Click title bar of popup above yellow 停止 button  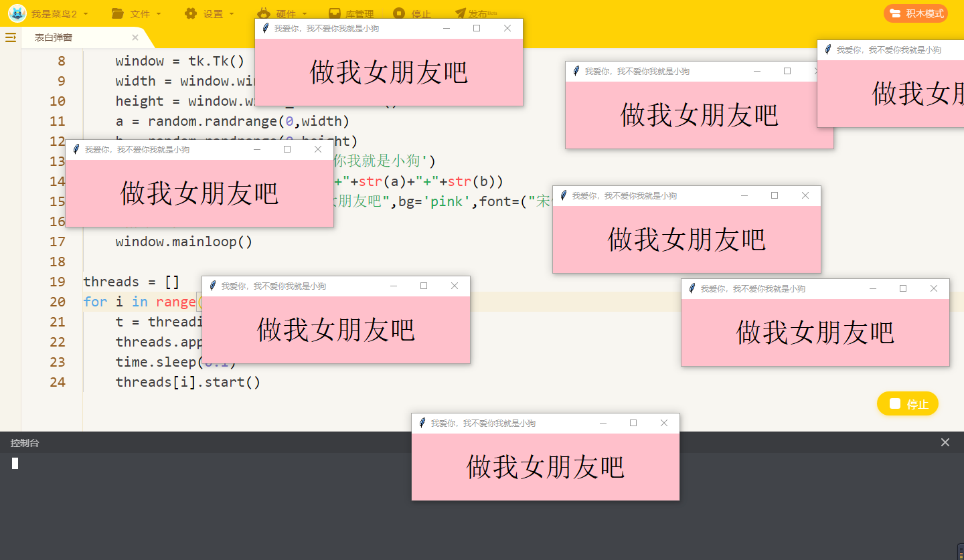coord(815,288)
